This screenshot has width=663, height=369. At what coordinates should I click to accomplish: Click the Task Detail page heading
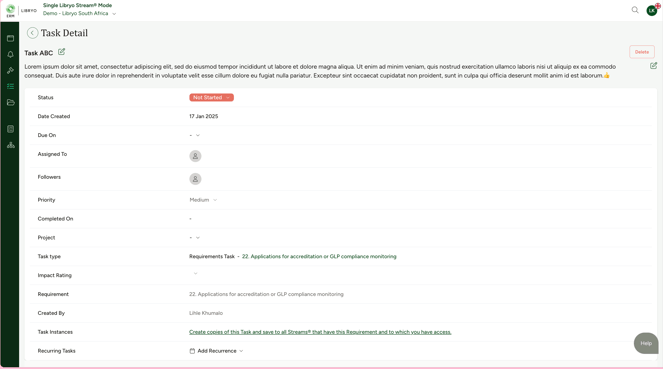64,33
